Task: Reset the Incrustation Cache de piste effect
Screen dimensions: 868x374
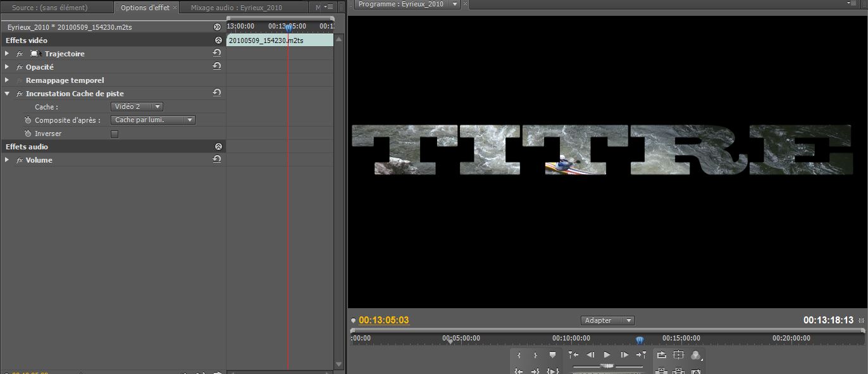Action: click(x=217, y=93)
